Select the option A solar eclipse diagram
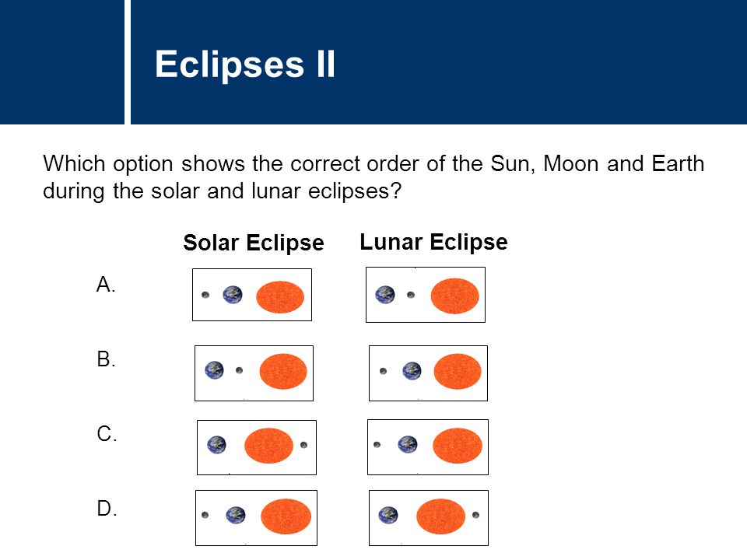Screen dimensions: 747x560 (x=252, y=295)
